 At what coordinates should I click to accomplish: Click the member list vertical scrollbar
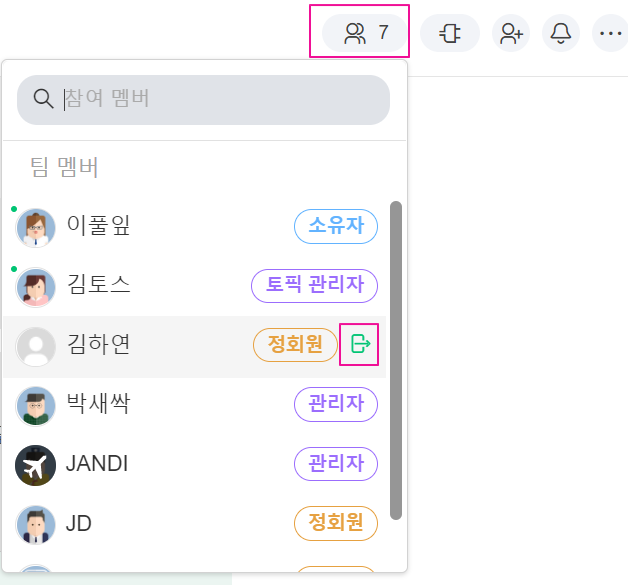(396, 360)
